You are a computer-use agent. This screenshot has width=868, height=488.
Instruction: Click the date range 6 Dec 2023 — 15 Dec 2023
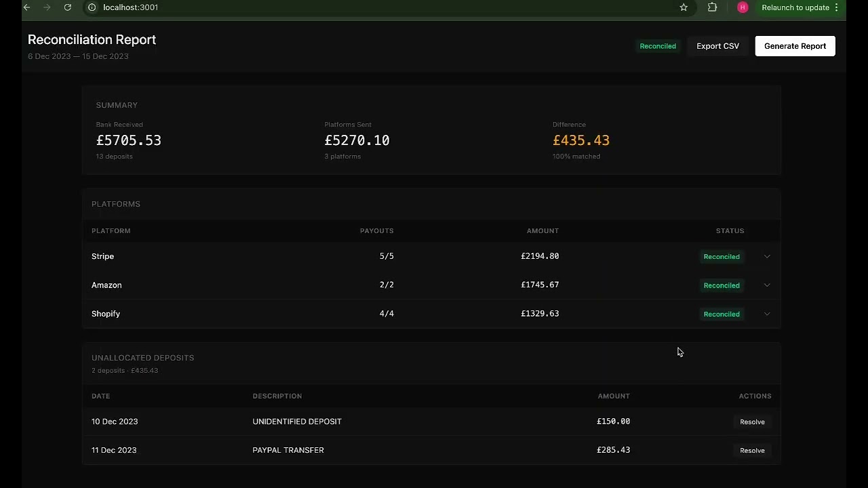coord(78,56)
